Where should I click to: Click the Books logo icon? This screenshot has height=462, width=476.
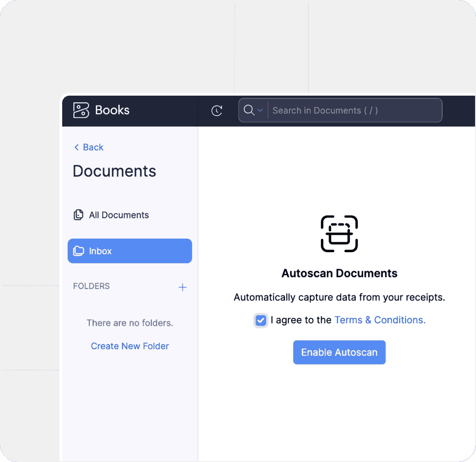point(81,110)
